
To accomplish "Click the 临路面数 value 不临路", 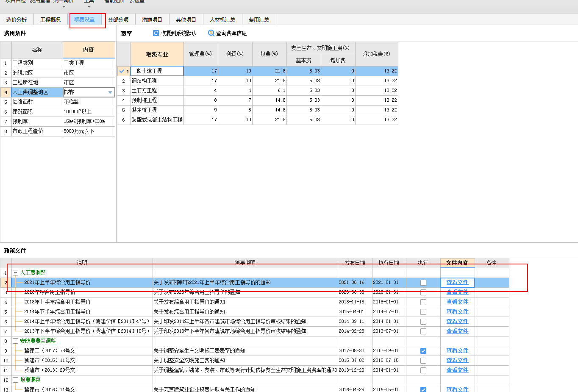I will pos(89,102).
